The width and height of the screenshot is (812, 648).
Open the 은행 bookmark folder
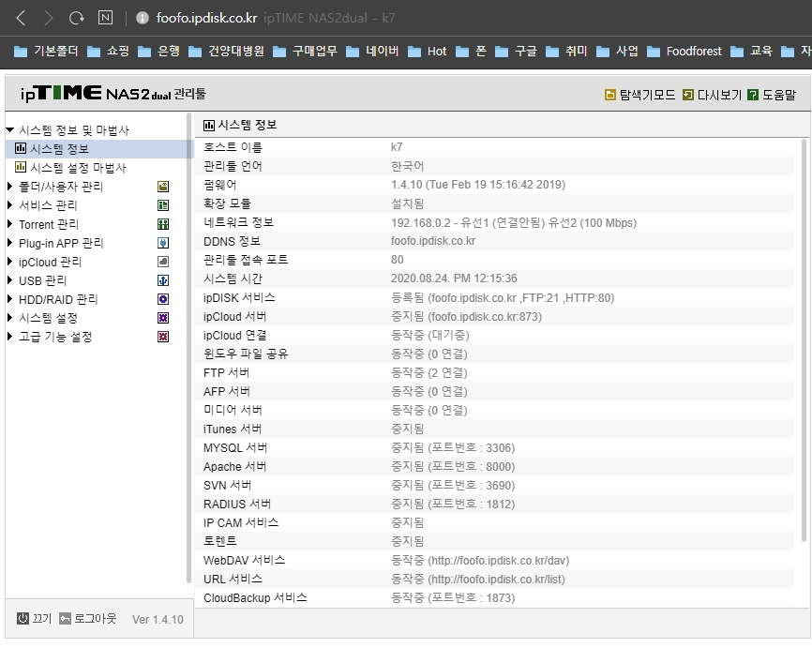click(159, 52)
